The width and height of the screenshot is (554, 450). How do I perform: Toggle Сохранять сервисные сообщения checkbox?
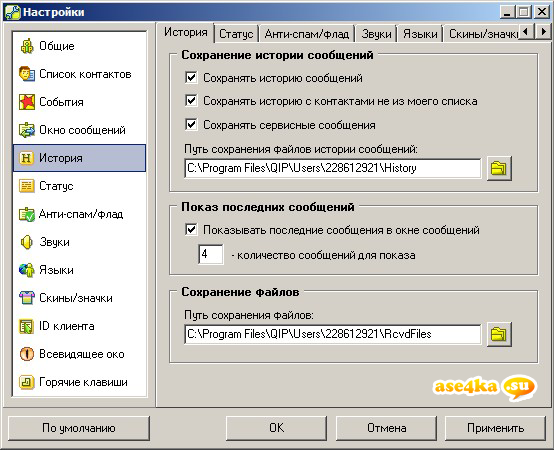pyautogui.click(x=191, y=124)
